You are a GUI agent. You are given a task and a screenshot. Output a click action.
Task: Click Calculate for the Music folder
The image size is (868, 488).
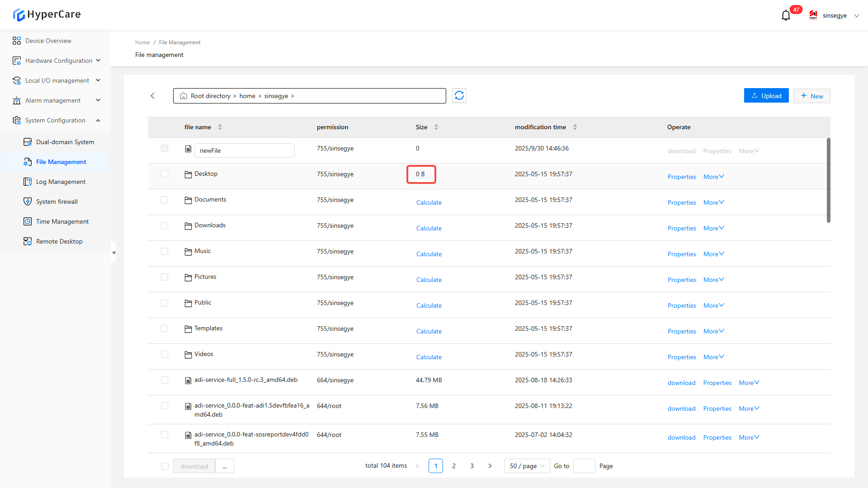click(x=429, y=254)
